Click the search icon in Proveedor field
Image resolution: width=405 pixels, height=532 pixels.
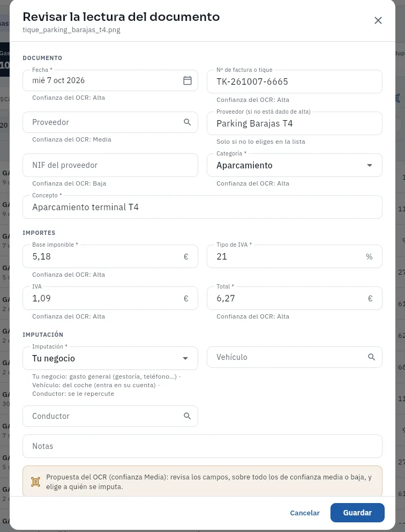pos(187,122)
